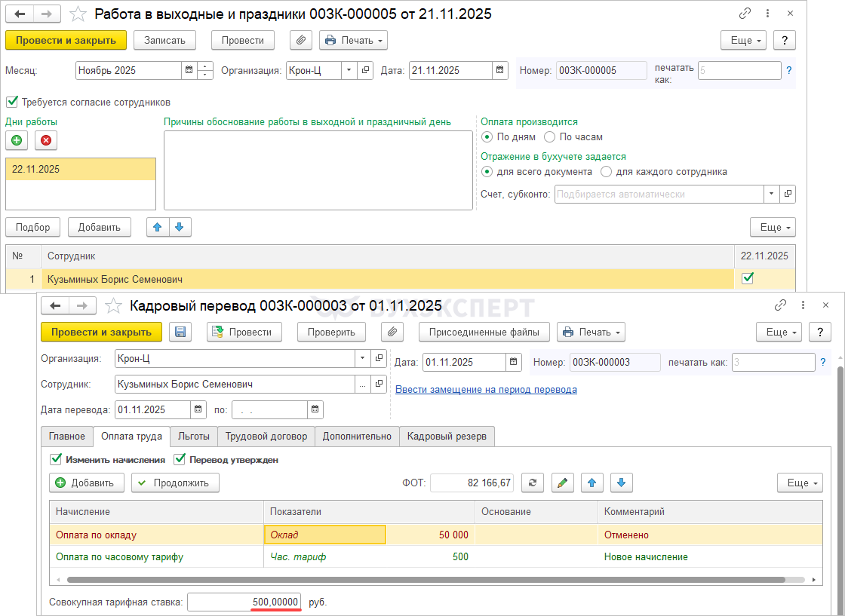Click the Совокупная тарифная ставка field
The image size is (845, 616).
click(244, 602)
